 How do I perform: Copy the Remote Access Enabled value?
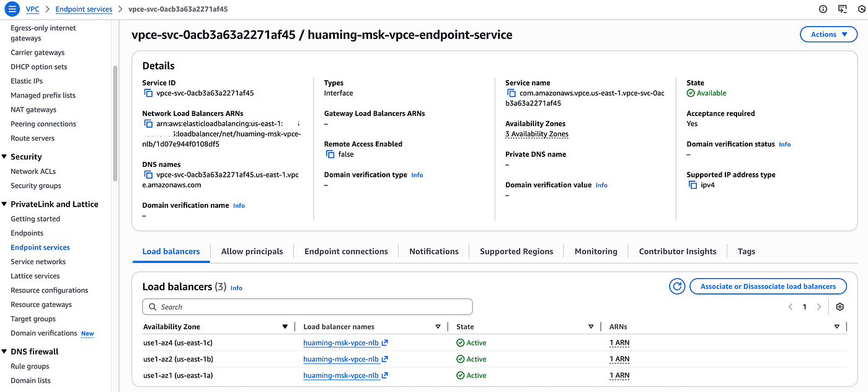tap(330, 154)
